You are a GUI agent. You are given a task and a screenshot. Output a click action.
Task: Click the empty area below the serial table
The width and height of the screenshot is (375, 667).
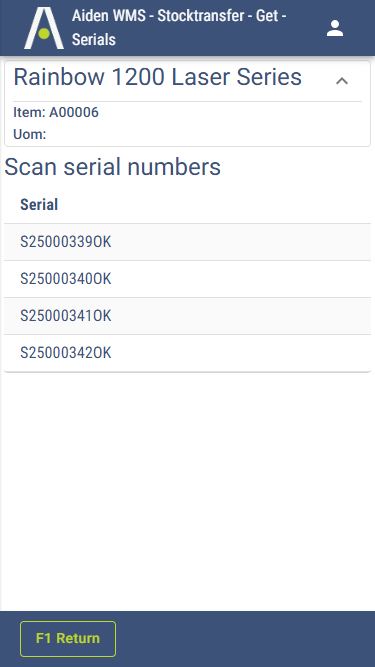pos(188,489)
